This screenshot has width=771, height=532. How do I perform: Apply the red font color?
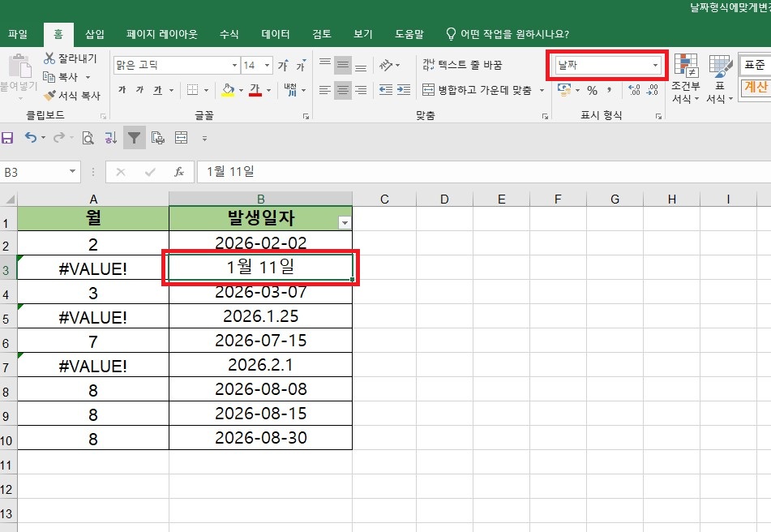(255, 89)
